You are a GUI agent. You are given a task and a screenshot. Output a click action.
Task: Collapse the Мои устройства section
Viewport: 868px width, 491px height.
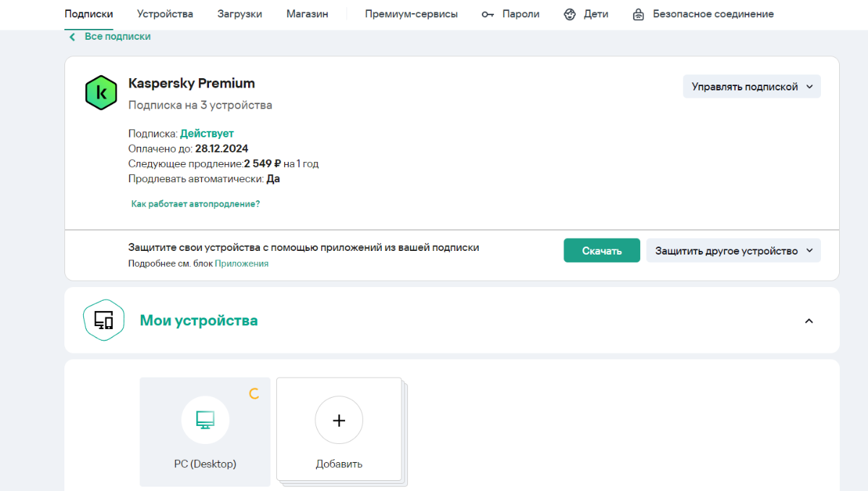(809, 320)
